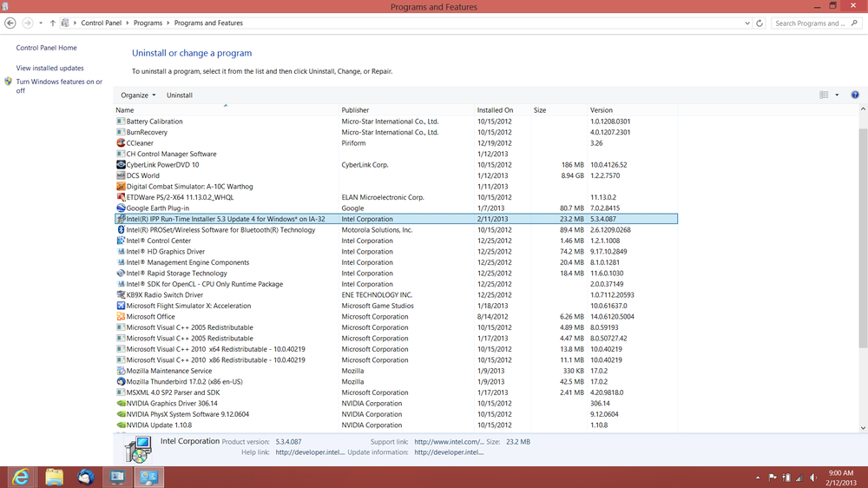Select NVIDIA Graphics Driver 306.14 icon
The image size is (868, 488).
point(121,403)
